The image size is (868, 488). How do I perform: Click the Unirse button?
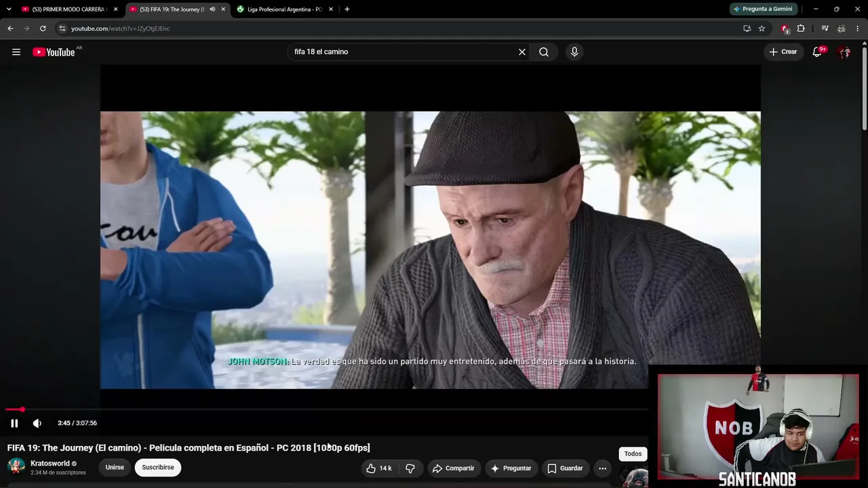click(x=115, y=468)
